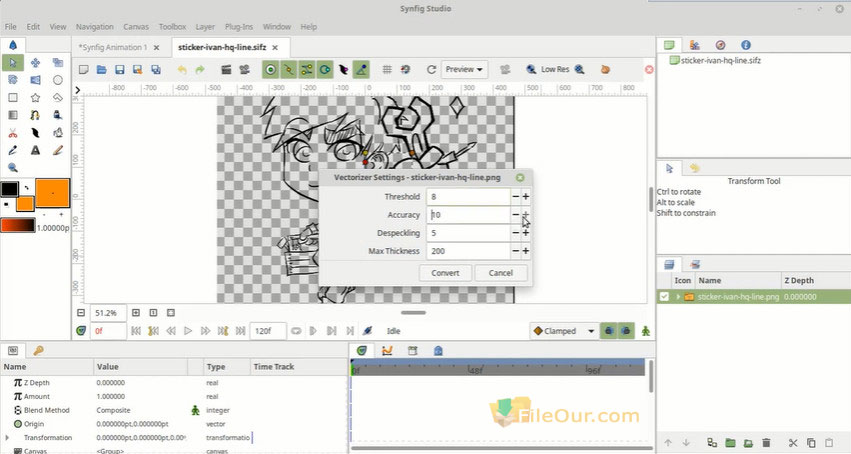851x454 pixels.
Task: Click the Cancel button in Vectorizer Settings
Action: point(500,273)
